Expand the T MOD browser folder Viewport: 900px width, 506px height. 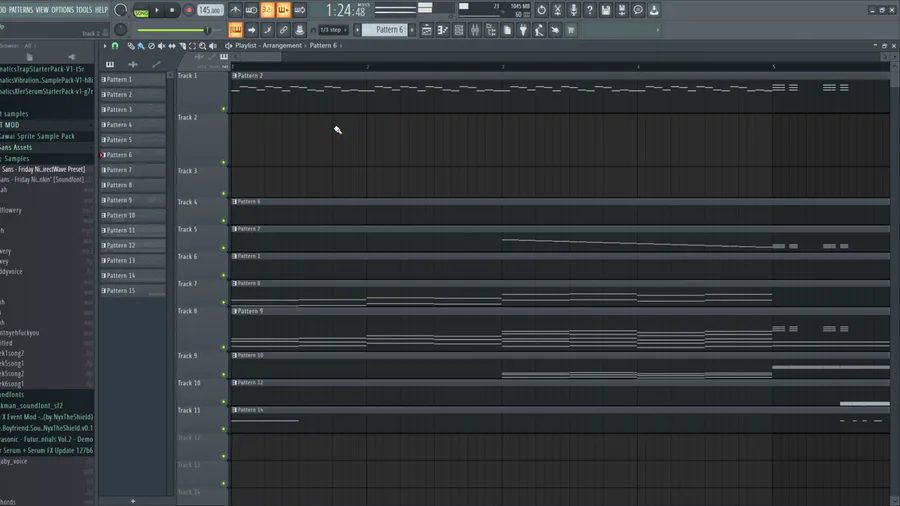pyautogui.click(x=47, y=125)
